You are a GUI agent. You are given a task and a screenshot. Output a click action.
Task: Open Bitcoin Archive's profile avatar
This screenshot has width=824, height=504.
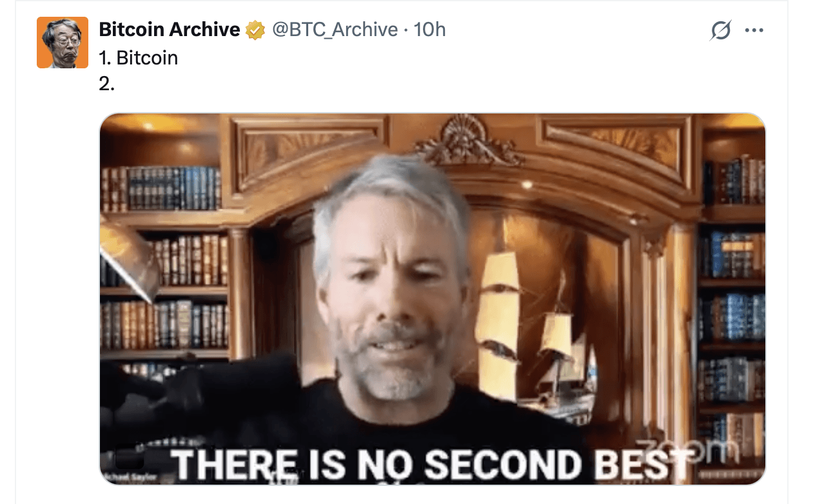tap(63, 43)
